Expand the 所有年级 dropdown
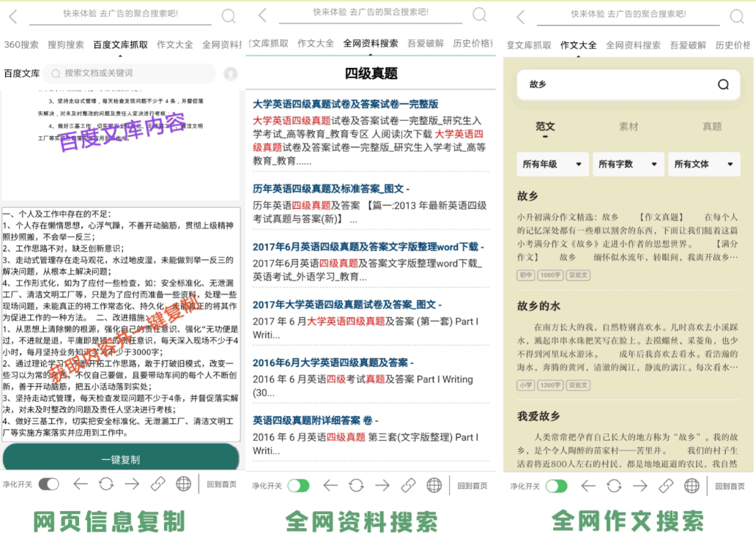This screenshot has width=756, height=536. [x=552, y=164]
